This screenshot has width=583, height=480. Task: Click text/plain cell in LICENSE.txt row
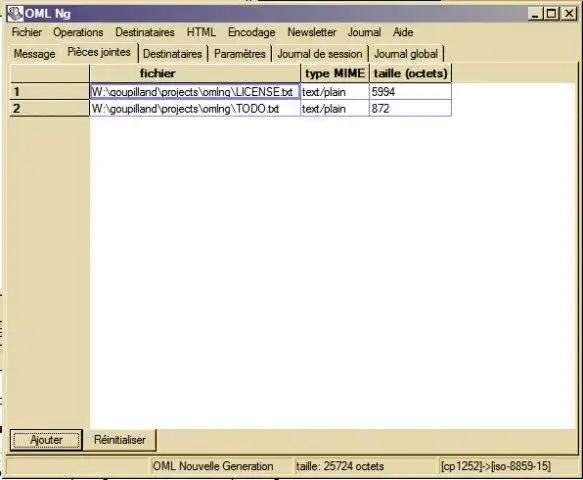click(335, 92)
